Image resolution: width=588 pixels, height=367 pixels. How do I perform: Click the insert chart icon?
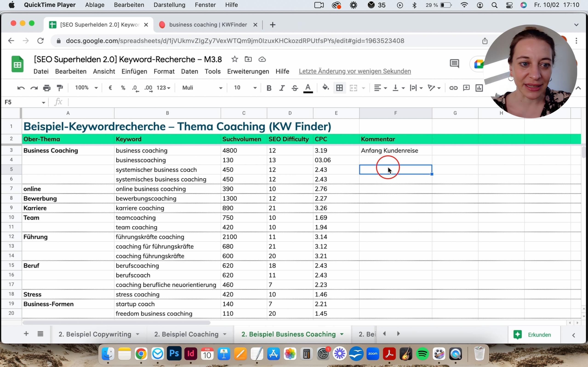click(x=479, y=88)
